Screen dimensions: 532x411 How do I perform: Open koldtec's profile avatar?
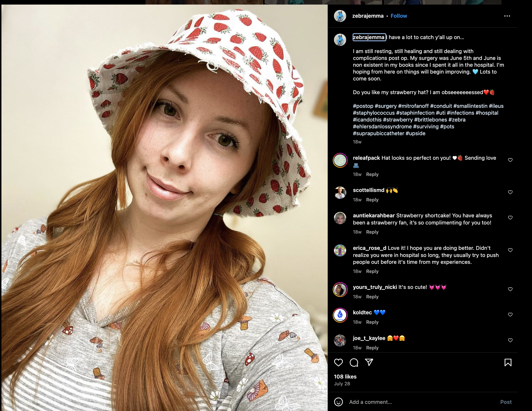pyautogui.click(x=340, y=315)
